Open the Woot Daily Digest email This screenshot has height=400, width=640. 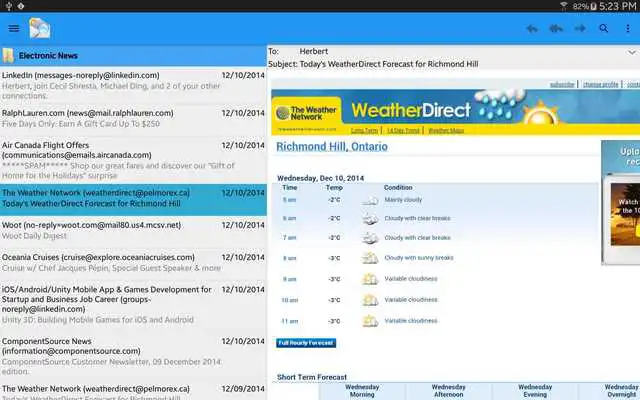(x=133, y=230)
